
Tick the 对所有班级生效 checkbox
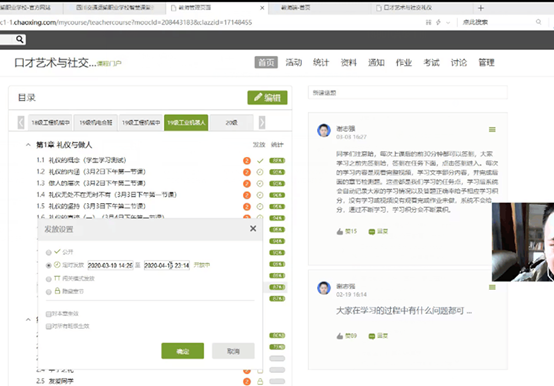48,326
